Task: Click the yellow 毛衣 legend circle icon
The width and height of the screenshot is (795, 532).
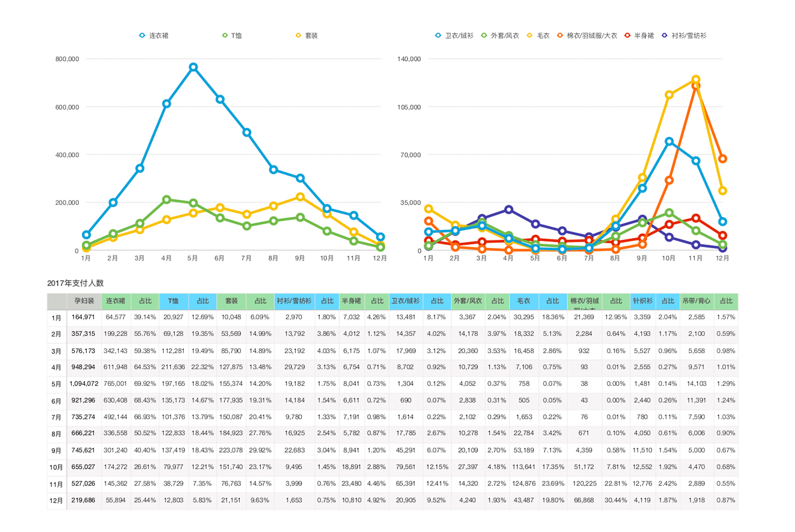Action: coord(530,36)
